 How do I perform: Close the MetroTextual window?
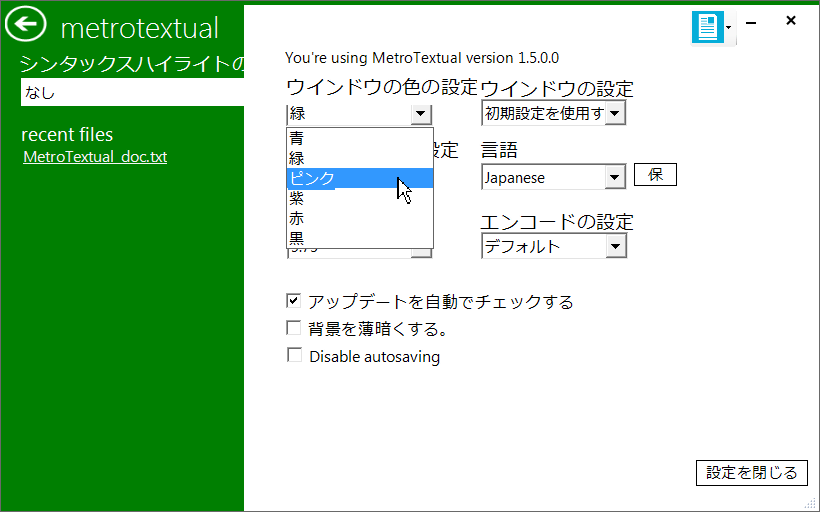pos(791,20)
